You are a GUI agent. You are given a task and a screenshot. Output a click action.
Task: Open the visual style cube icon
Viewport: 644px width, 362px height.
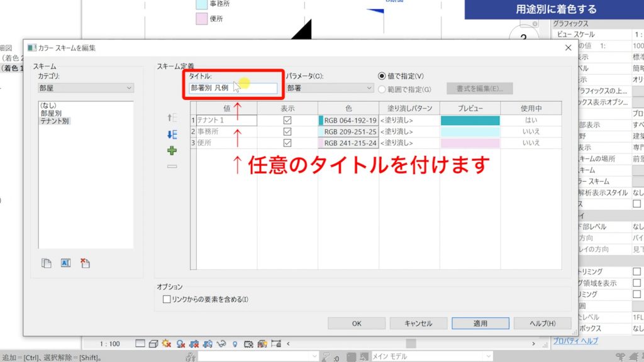[153, 343]
